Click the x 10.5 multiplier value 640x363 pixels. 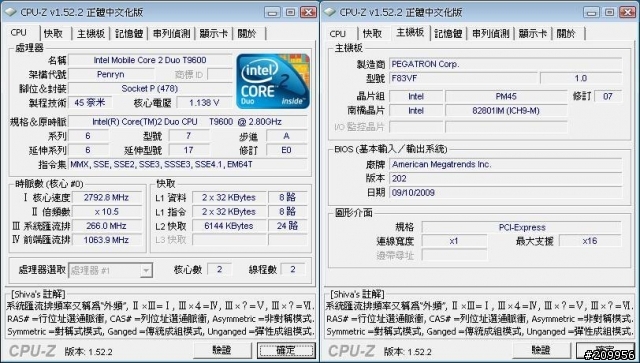(x=107, y=212)
